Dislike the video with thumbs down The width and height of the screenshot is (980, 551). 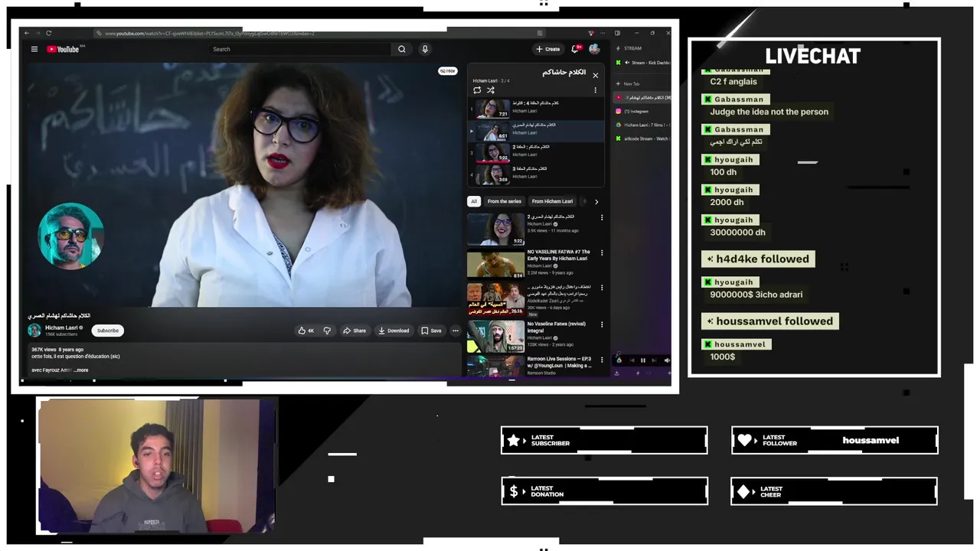327,331
